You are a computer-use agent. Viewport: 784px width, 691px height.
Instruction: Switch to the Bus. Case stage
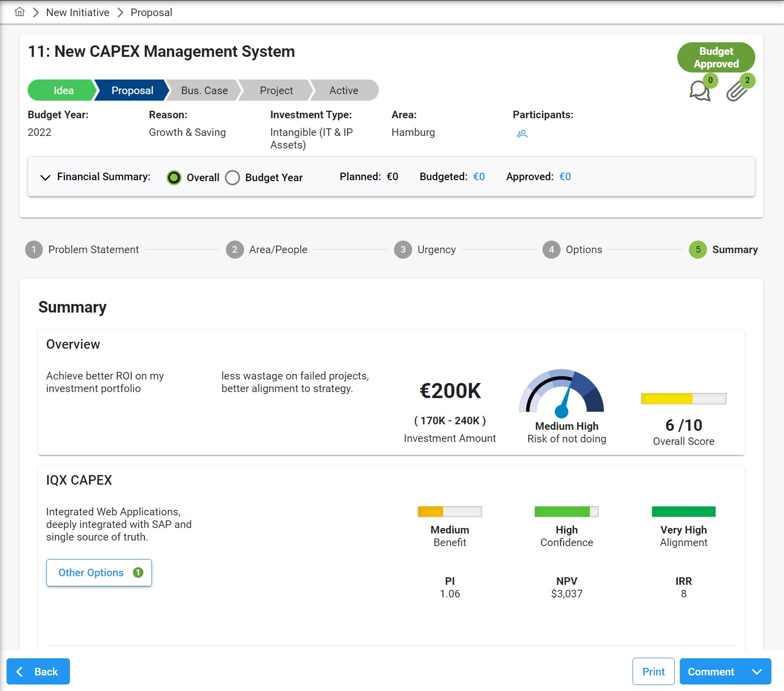[203, 90]
